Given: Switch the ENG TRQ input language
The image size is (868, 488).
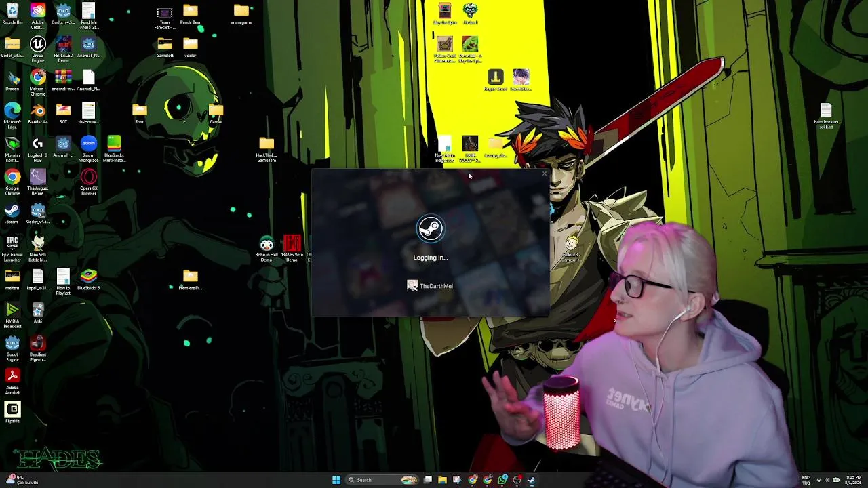Looking at the screenshot, I should 806,480.
